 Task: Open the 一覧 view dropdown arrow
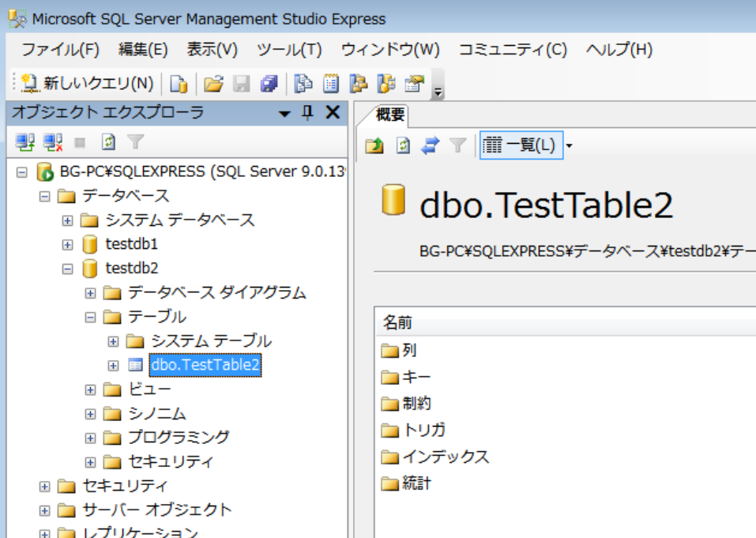pos(569,145)
